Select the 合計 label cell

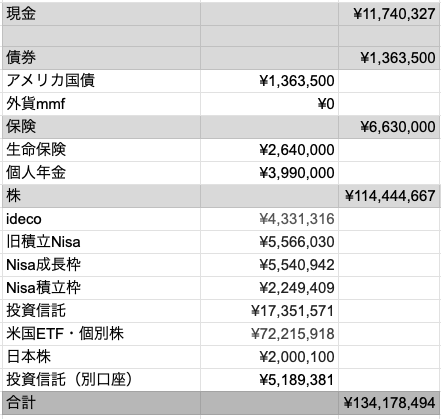coord(101,403)
